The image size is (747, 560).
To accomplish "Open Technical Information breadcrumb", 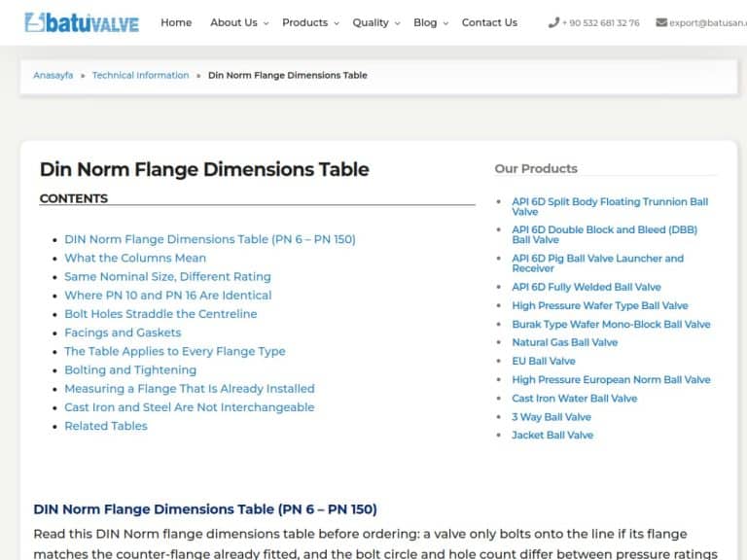I will pyautogui.click(x=140, y=75).
